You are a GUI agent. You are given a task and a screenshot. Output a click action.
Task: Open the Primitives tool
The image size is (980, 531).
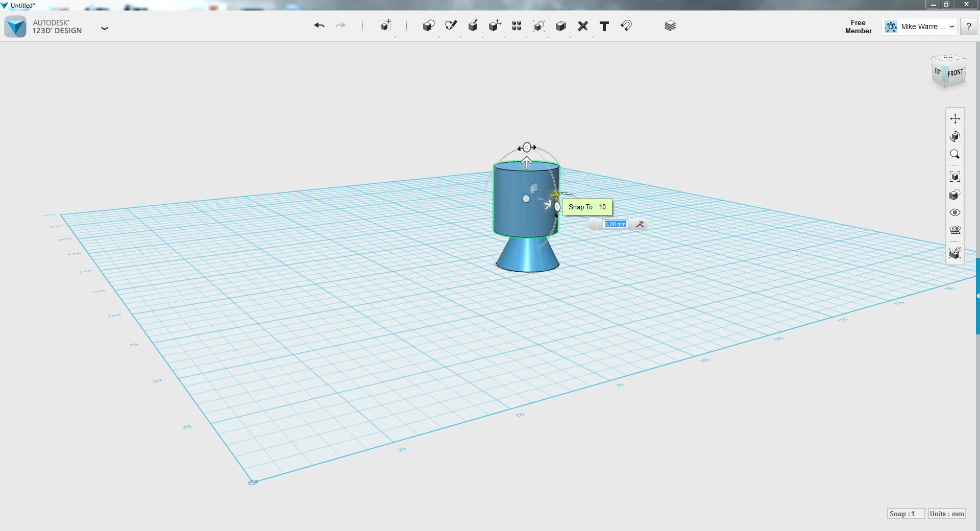tap(428, 26)
